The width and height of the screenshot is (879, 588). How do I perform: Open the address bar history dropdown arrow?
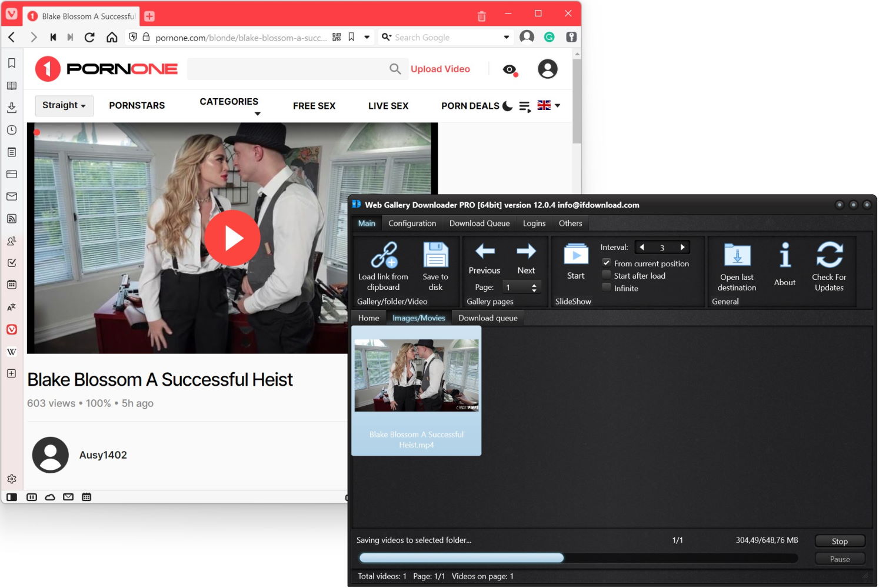coord(367,37)
